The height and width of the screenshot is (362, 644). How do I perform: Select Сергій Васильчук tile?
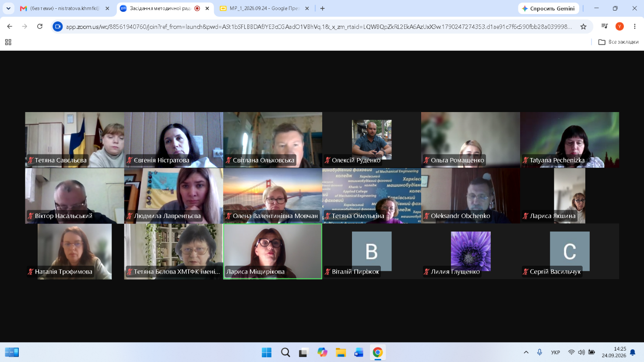tap(570, 251)
